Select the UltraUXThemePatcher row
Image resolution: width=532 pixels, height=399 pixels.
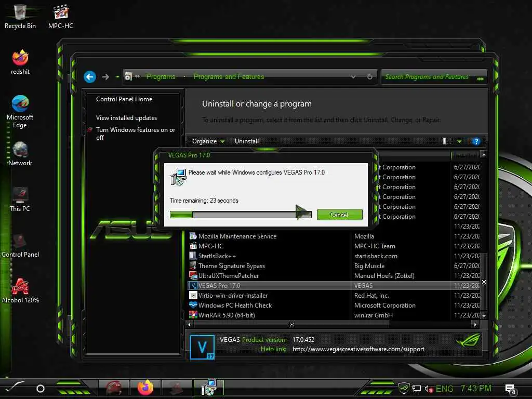pos(334,275)
